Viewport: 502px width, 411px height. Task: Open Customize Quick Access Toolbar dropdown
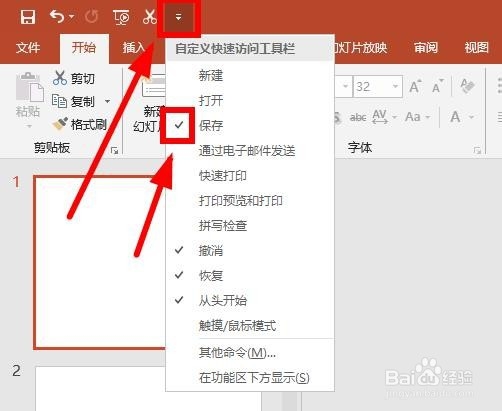[179, 17]
